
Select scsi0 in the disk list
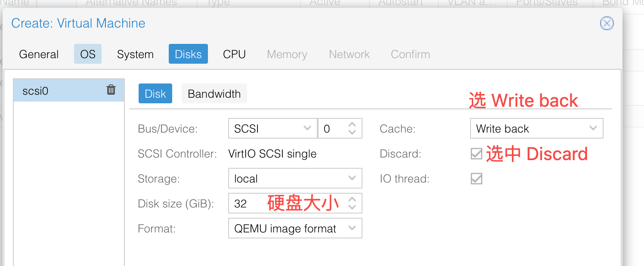coord(56,90)
